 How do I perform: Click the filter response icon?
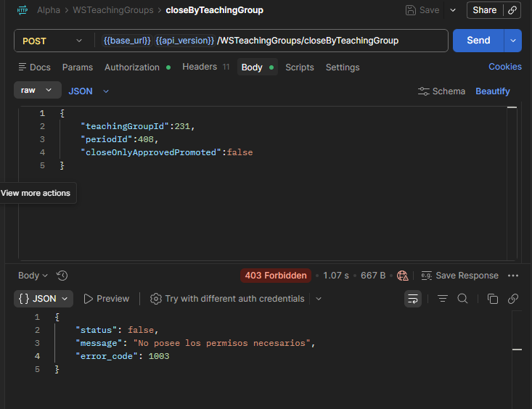(x=443, y=299)
